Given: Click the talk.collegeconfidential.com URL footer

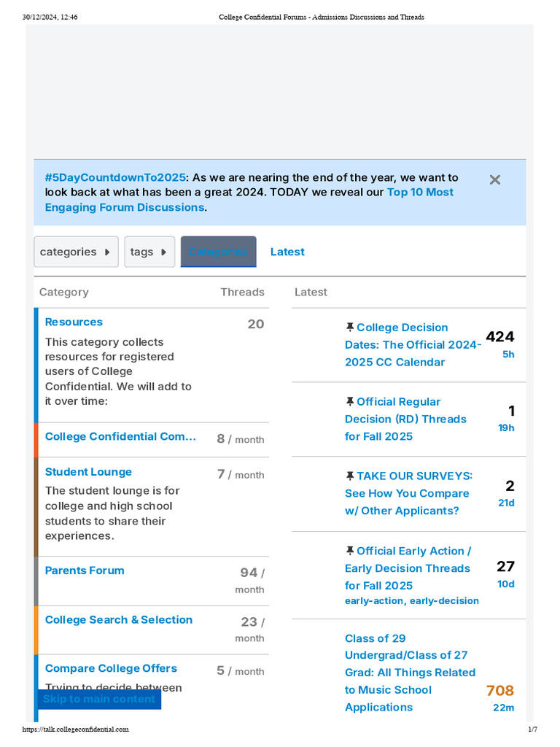Looking at the screenshot, I should pyautogui.click(x=75, y=729).
